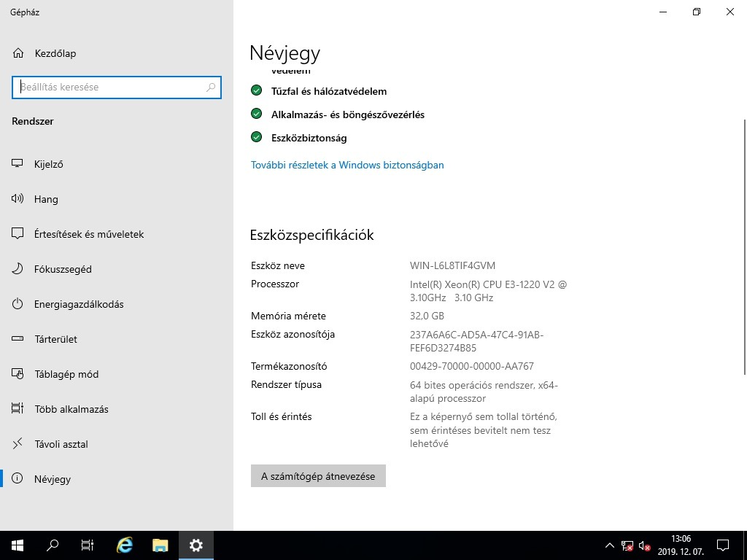Click the network status tray icon
747x560 pixels.
(x=627, y=545)
